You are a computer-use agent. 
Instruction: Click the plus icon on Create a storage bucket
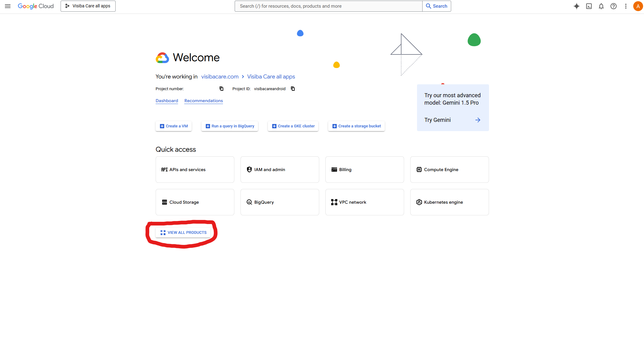(335, 126)
